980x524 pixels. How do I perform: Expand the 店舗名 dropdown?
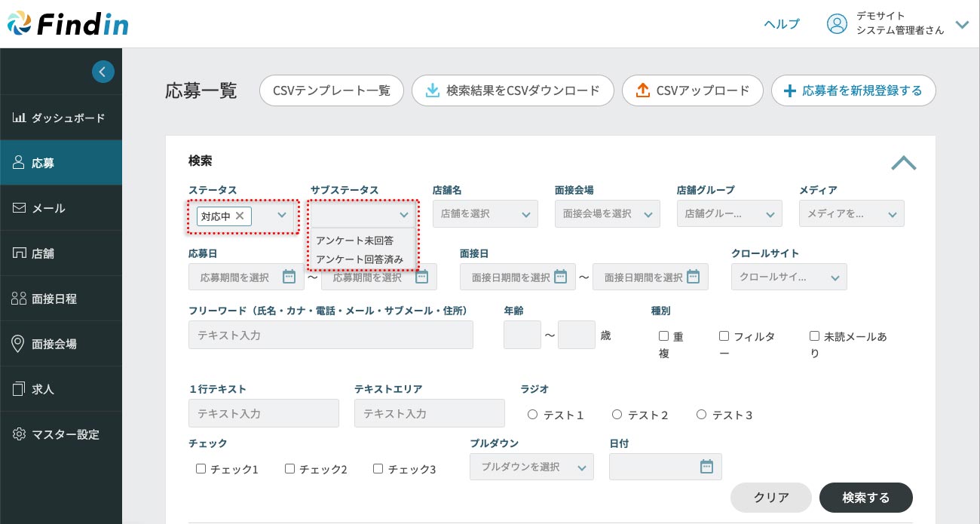click(x=485, y=214)
